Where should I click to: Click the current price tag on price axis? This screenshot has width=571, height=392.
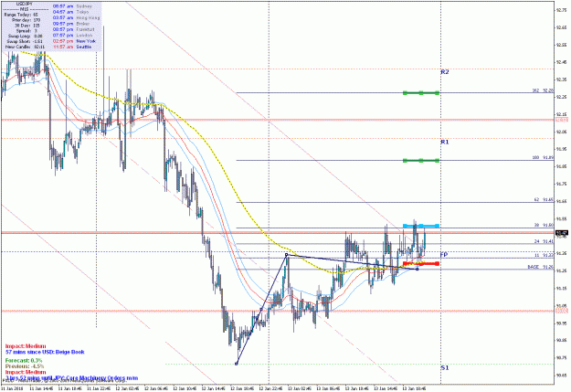pos(561,233)
